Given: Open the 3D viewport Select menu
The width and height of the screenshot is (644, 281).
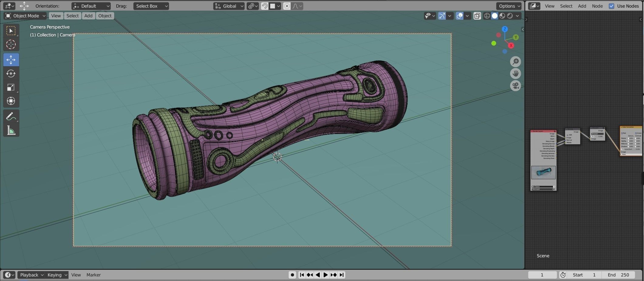Looking at the screenshot, I should [73, 16].
